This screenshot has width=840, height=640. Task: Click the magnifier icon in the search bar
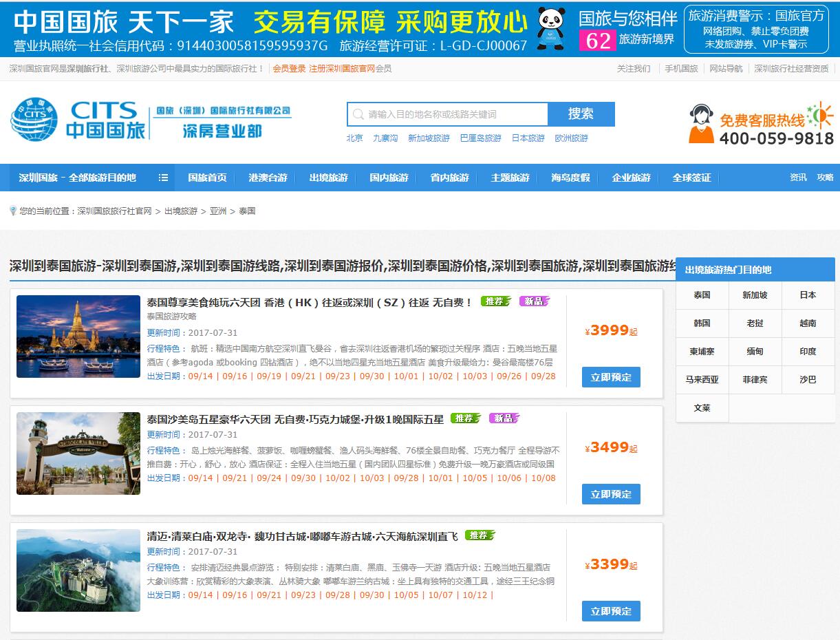pos(358,114)
